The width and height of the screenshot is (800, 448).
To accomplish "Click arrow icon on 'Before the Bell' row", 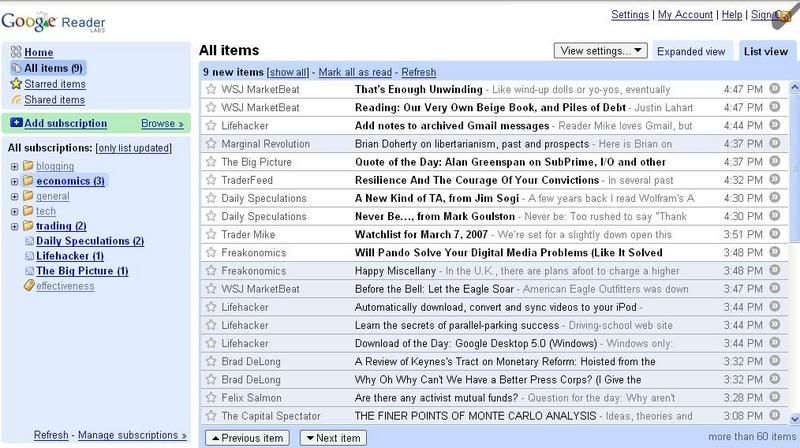I will point(774,288).
